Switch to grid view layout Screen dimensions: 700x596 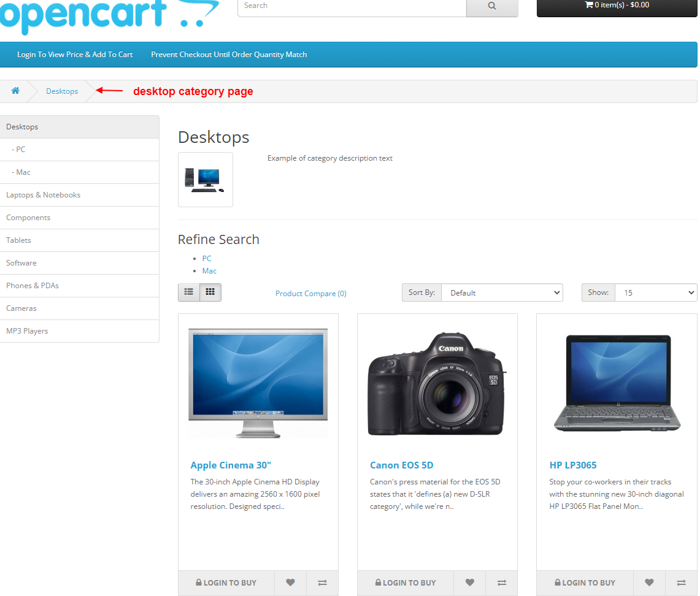click(x=210, y=292)
